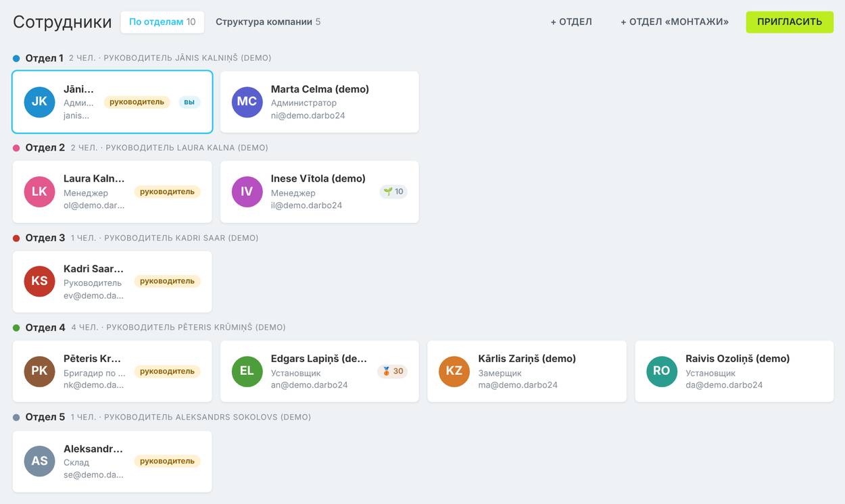Click the blue color dot of Отдел 1
Image resolution: width=845 pixels, height=504 pixels.
pyautogui.click(x=16, y=58)
